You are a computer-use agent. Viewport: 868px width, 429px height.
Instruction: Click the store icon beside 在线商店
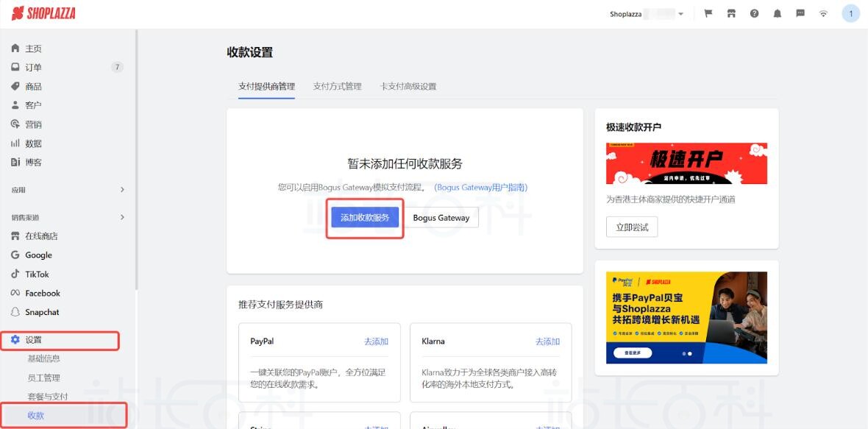coord(15,235)
